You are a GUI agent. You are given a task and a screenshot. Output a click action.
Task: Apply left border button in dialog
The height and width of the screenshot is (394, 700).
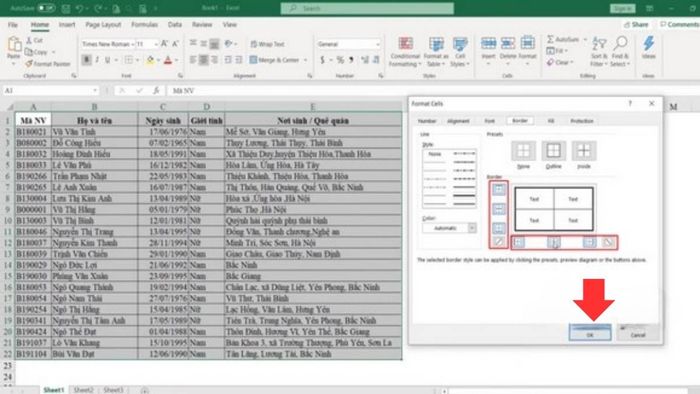pyautogui.click(x=519, y=242)
